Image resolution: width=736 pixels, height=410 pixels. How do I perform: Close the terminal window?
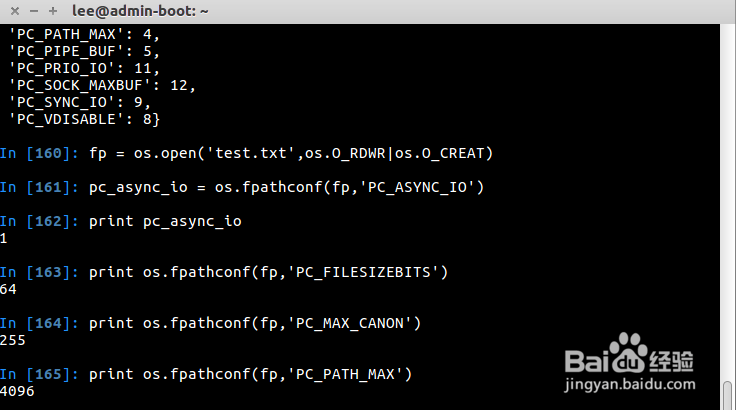(x=11, y=10)
